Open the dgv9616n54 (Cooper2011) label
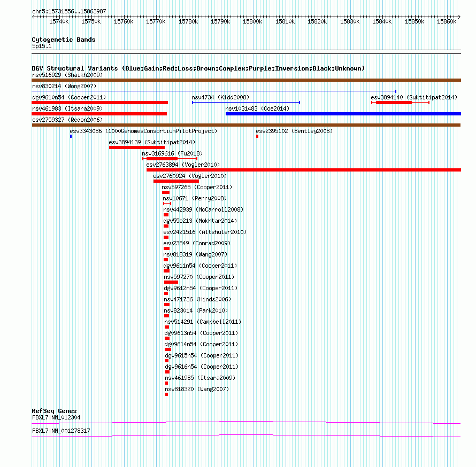Viewport: 476px width, 467px height. (202, 367)
